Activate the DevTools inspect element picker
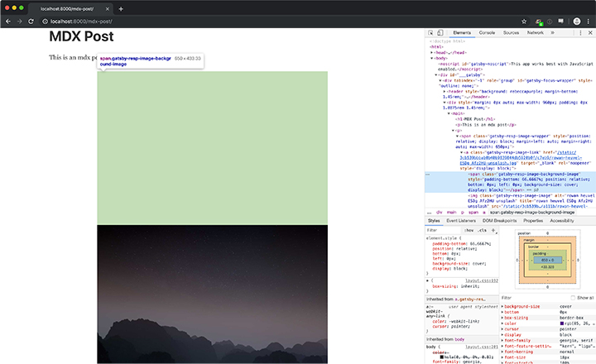This screenshot has width=596, height=364. (x=430, y=33)
